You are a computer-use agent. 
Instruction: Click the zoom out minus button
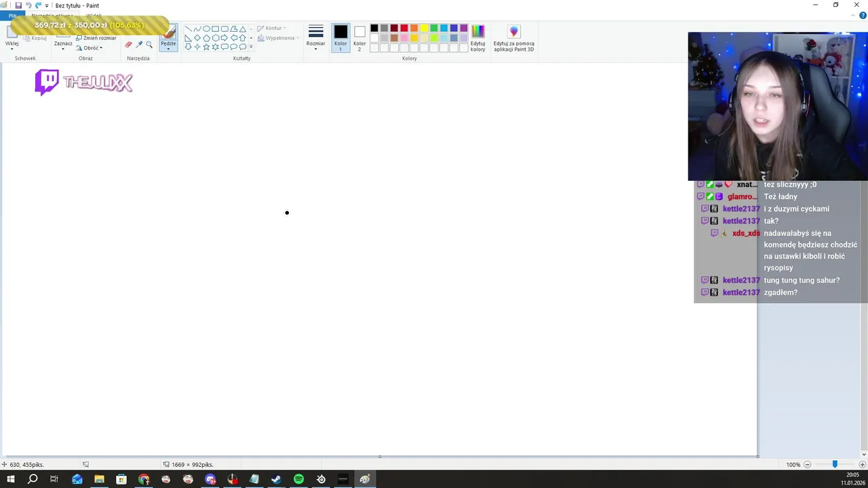(807, 464)
